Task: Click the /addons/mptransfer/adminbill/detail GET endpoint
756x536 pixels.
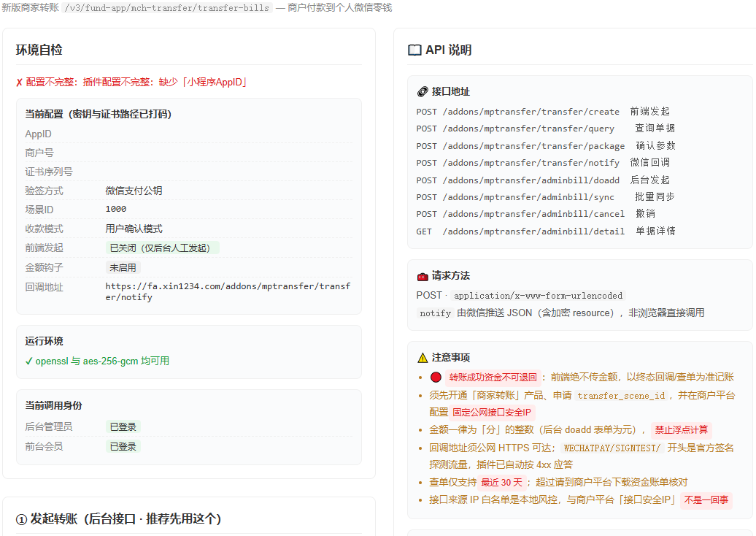Action: (x=533, y=231)
